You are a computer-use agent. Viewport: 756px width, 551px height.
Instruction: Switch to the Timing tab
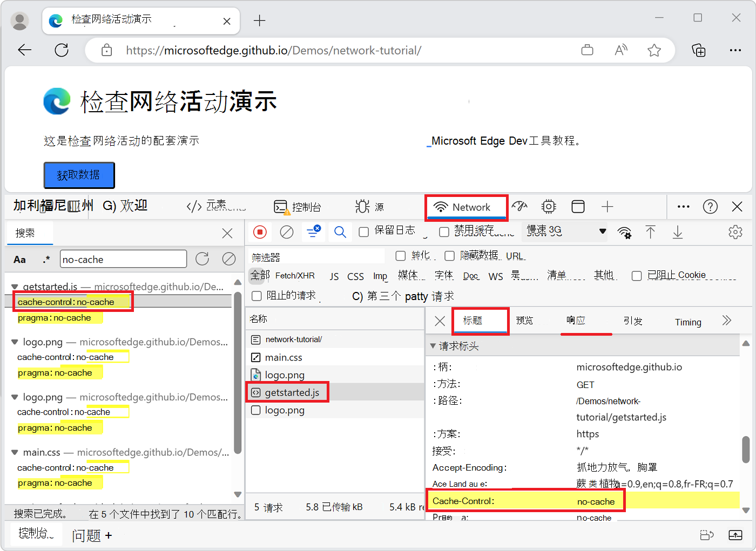point(687,321)
